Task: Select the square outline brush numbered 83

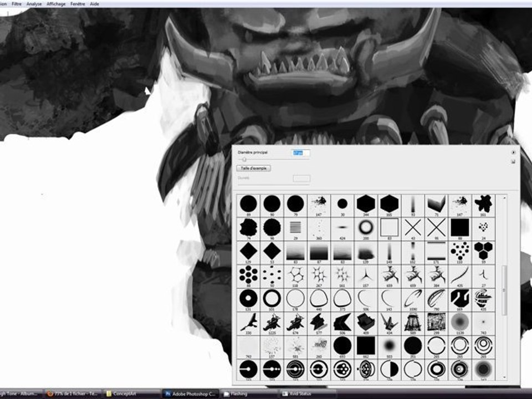Action: click(389, 229)
